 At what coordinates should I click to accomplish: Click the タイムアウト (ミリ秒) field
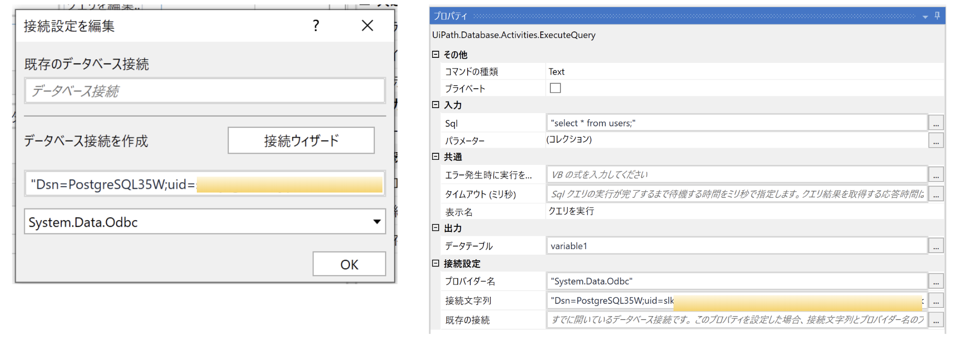(x=737, y=194)
